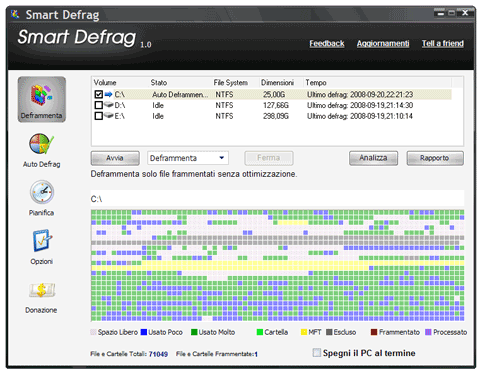Click the Escluso gray legend swatch
Screen dimensions: 480x375
tap(329, 332)
